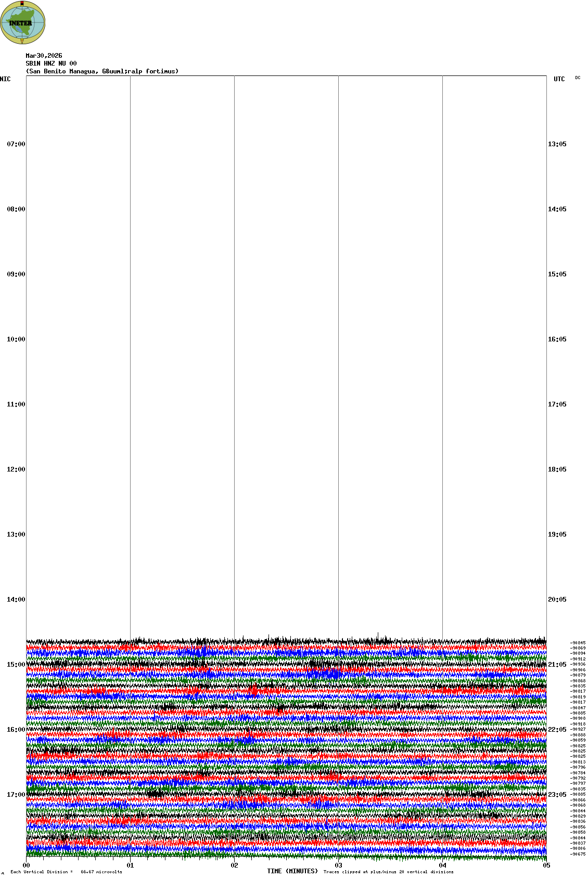Select the 21:05 UTC time marker

pyautogui.click(x=557, y=665)
